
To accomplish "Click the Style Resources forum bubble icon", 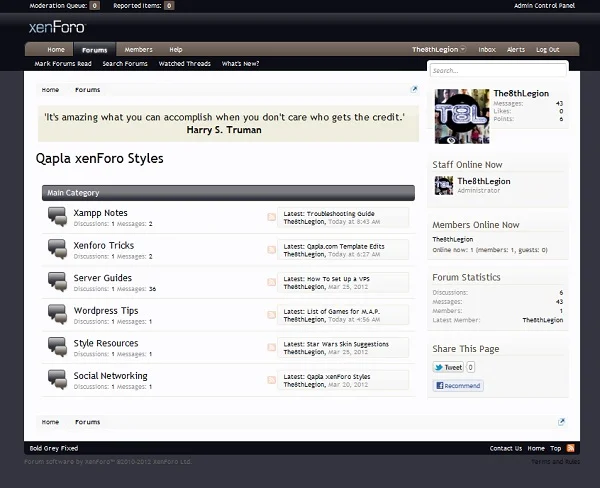I will [57, 347].
